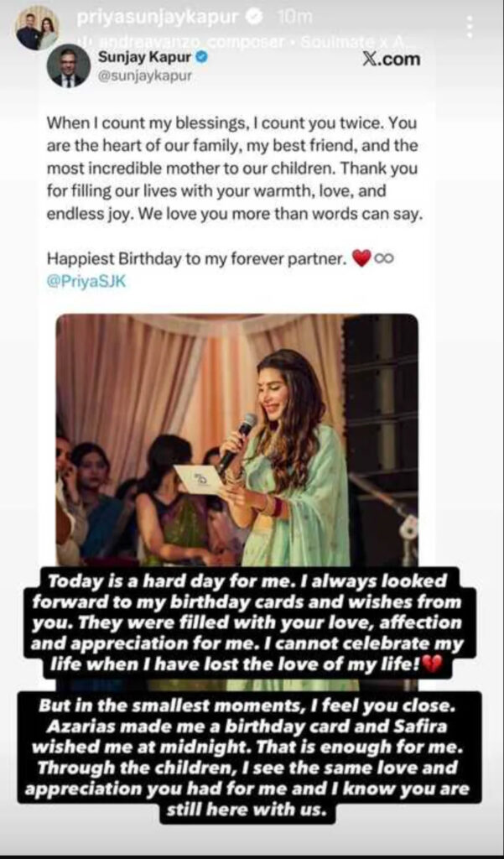Click the white verified badge beside priyasunjaykapur
This screenshot has height=859, width=504.
254,18
